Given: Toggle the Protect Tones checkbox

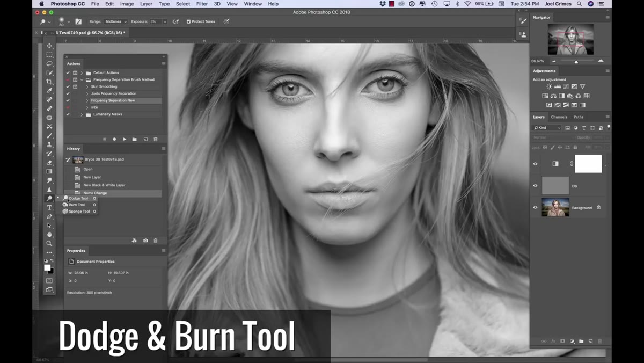Looking at the screenshot, I should pos(188,21).
